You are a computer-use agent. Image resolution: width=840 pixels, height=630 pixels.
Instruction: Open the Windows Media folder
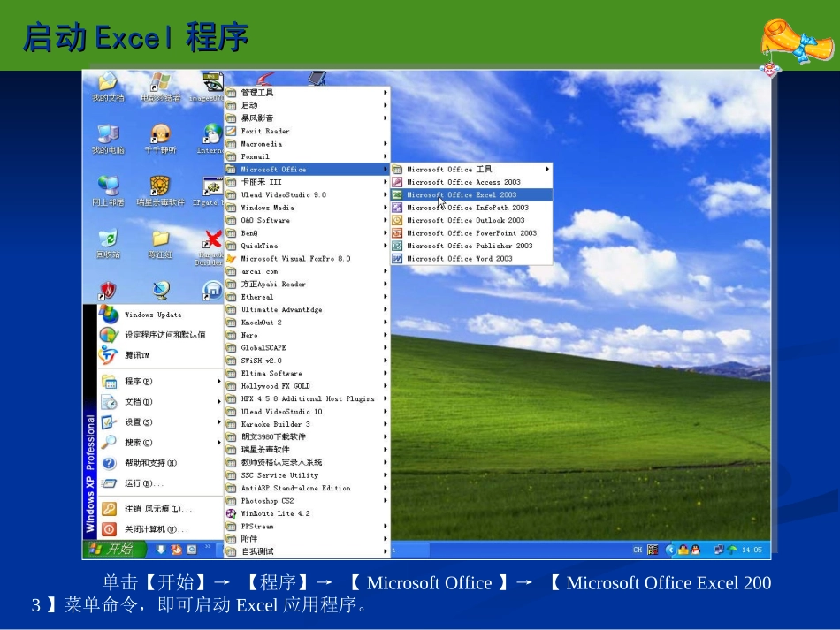307,207
